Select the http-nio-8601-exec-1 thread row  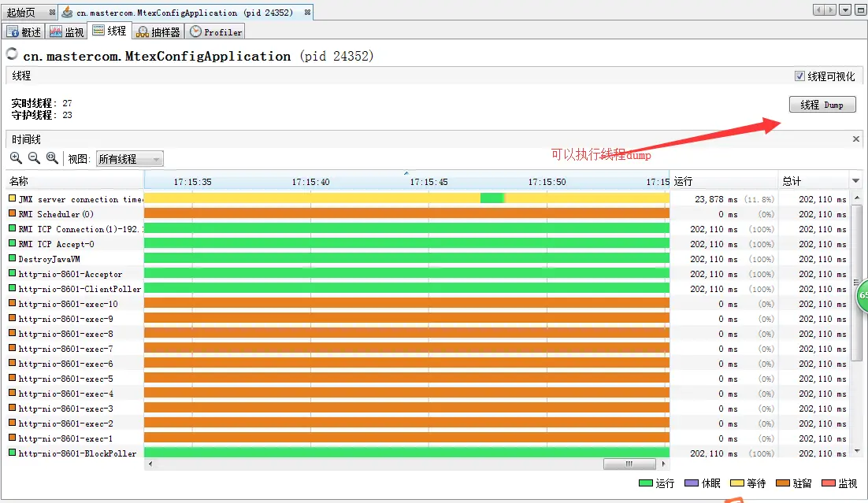(x=428, y=438)
